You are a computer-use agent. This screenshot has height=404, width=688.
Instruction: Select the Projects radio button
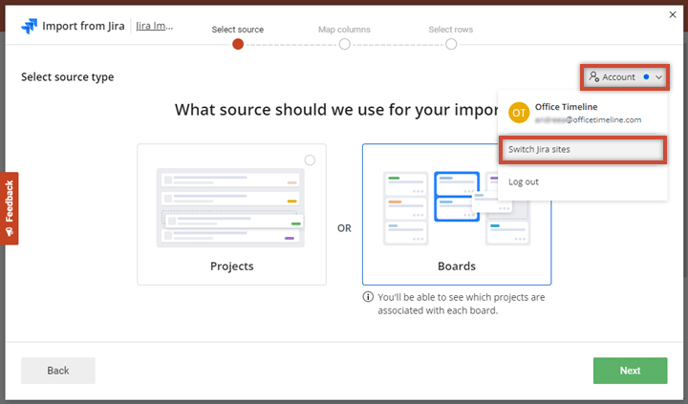click(x=310, y=160)
